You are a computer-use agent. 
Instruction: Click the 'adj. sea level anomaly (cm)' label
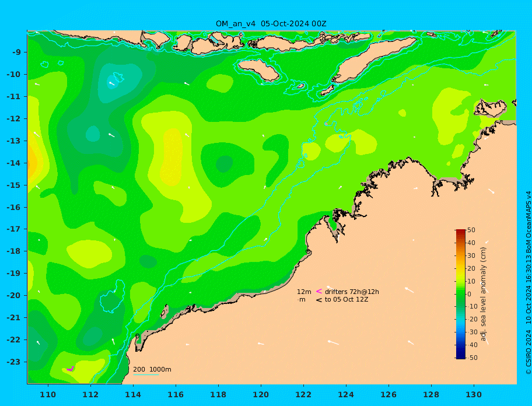point(483,294)
